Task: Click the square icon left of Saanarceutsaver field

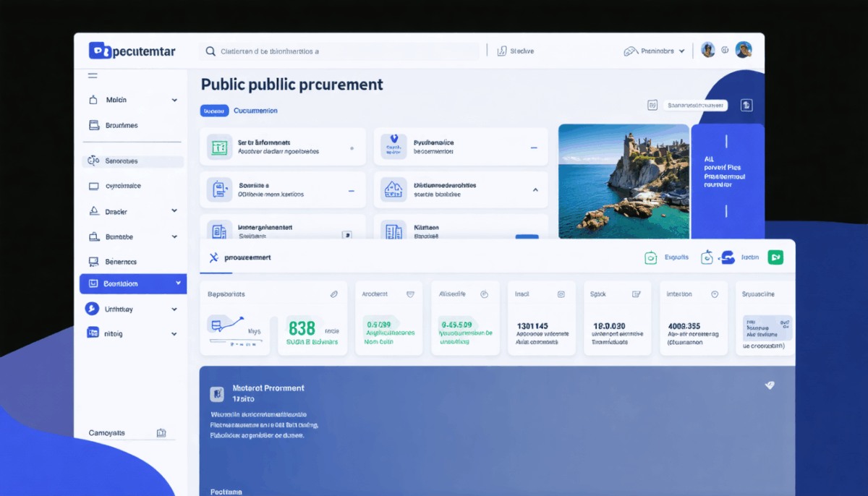Action: [652, 105]
